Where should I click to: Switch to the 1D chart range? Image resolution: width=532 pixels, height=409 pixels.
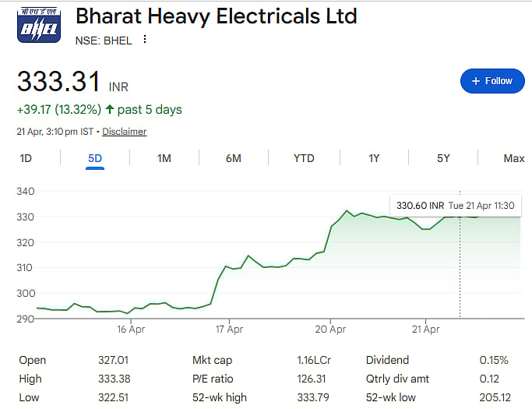click(26, 158)
